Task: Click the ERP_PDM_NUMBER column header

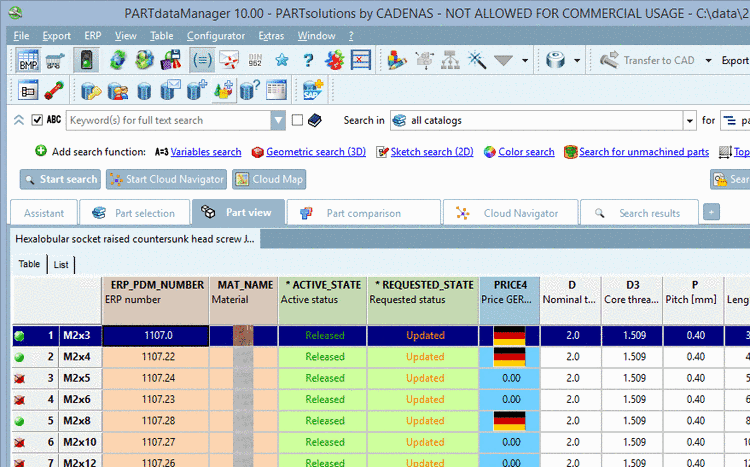Action: (x=155, y=300)
